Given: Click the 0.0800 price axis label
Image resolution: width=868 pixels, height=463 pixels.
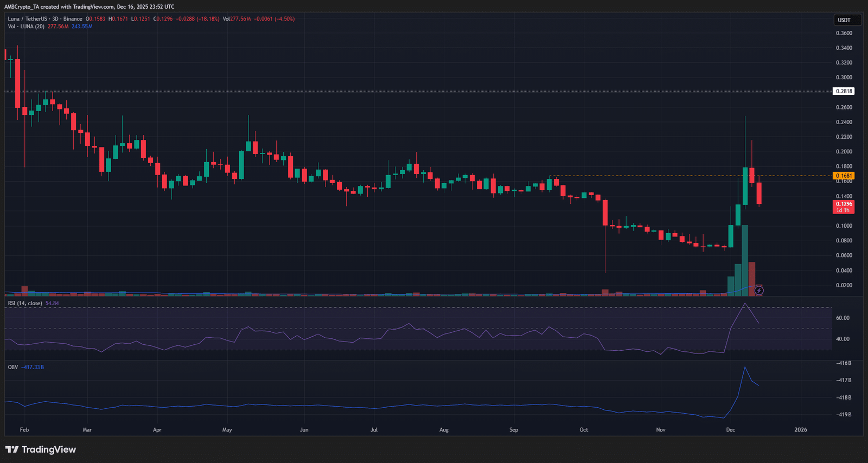Looking at the screenshot, I should (844, 241).
